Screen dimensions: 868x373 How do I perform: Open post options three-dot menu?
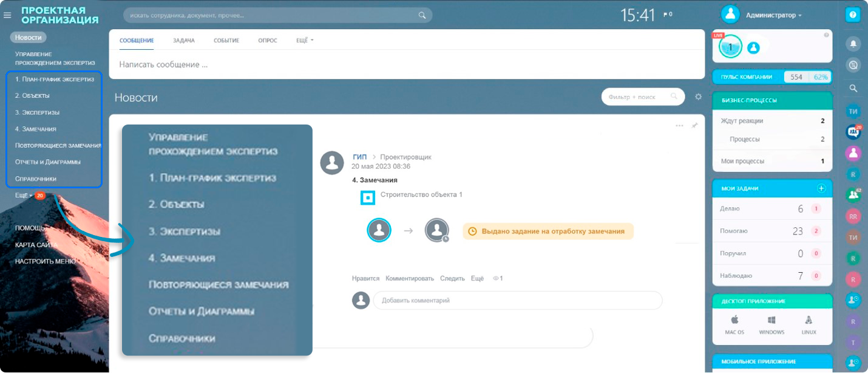[x=679, y=126]
